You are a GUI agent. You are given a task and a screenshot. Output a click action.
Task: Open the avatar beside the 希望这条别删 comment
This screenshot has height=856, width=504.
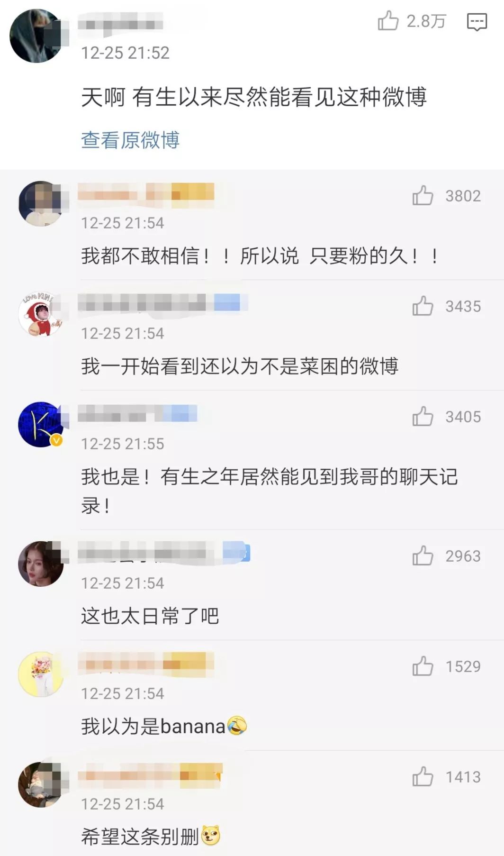pos(41,784)
